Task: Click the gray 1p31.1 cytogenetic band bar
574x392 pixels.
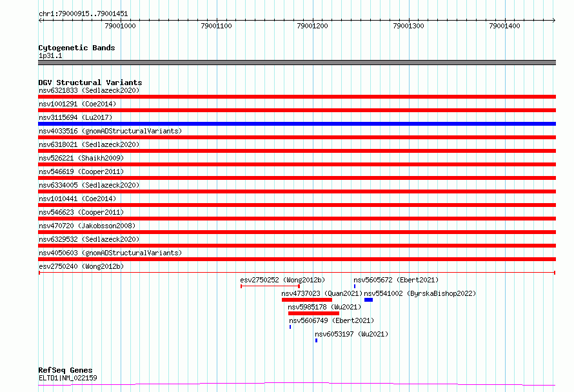Action: coord(297,63)
